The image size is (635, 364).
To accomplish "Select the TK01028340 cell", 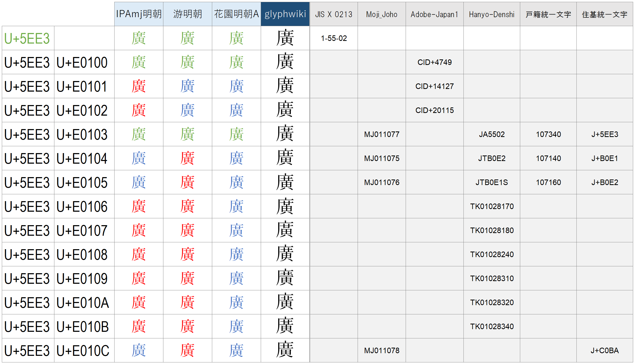I will click(492, 326).
